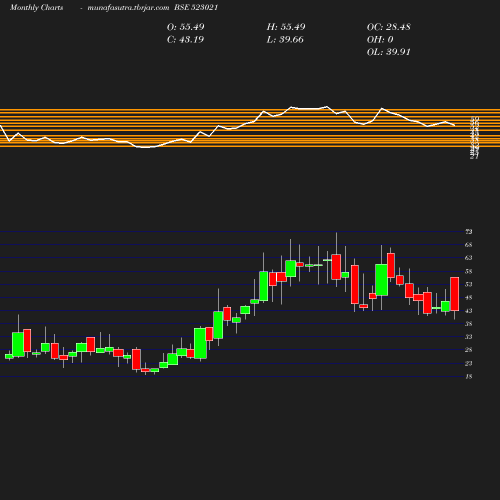Select the high value "H: 55.49"

click(x=286, y=27)
